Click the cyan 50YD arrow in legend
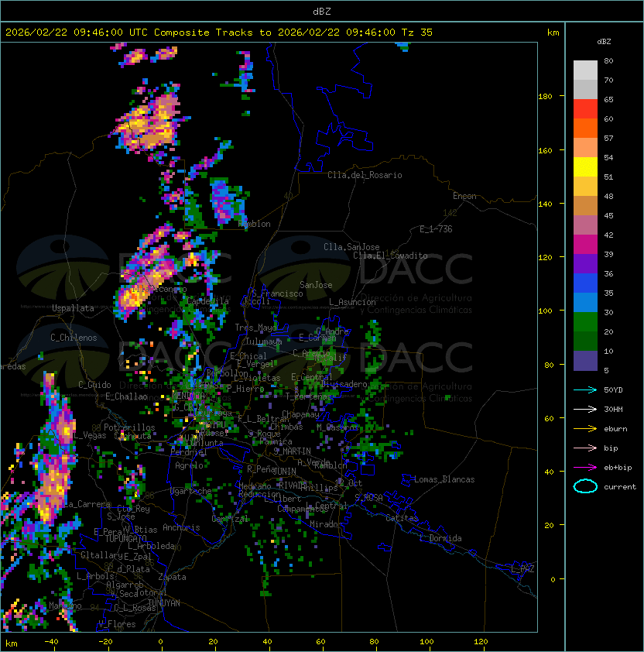 point(585,389)
